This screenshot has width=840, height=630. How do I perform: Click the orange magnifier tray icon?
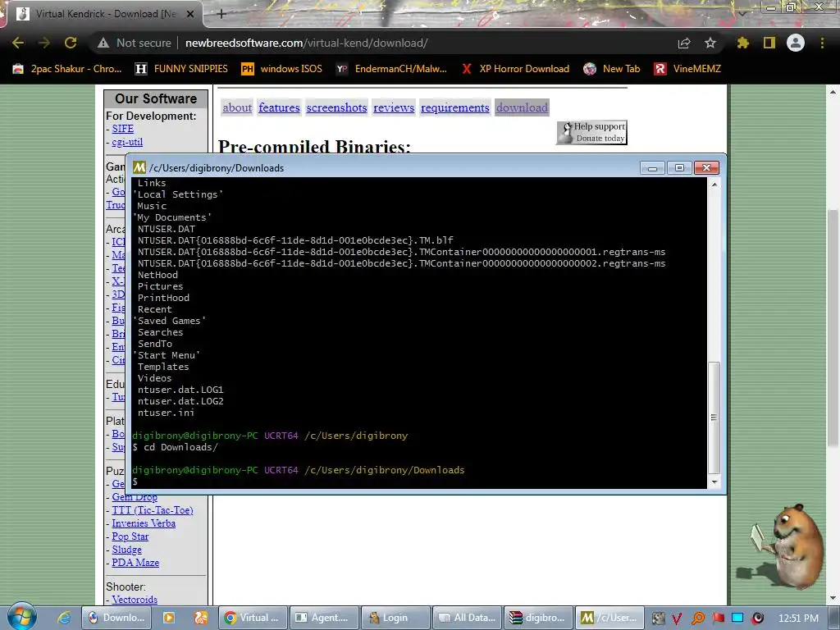click(x=697, y=619)
